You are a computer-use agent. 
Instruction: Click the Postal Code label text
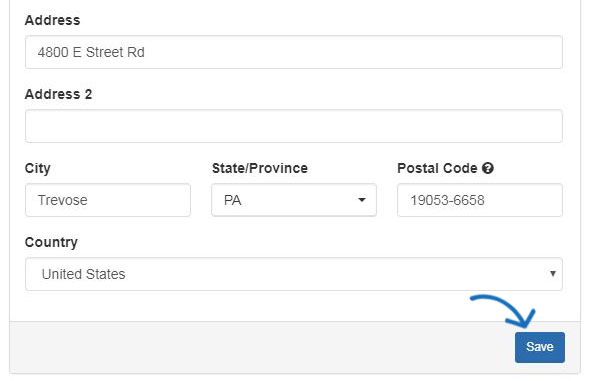point(437,168)
